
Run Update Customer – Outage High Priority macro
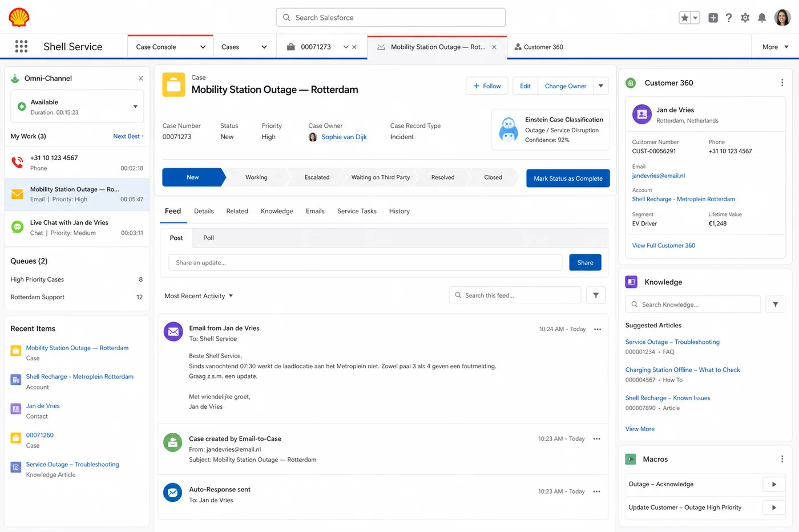tap(774, 507)
